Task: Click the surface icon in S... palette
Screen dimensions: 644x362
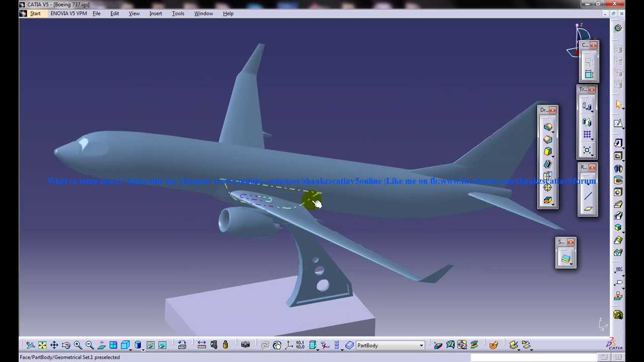Action: point(566,259)
